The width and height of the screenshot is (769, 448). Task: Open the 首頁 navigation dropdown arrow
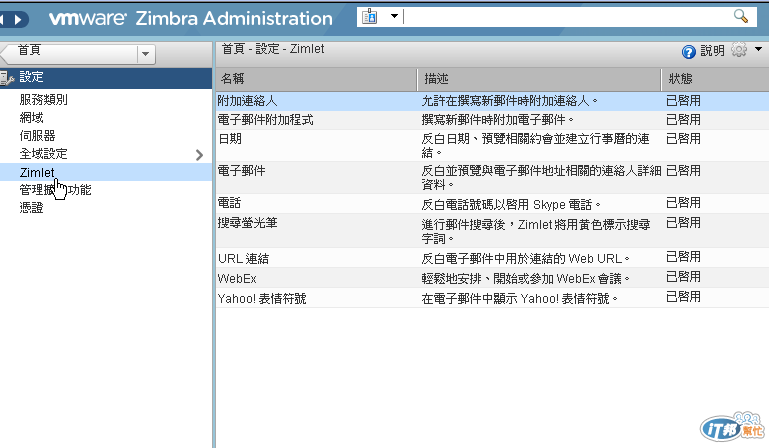145,54
